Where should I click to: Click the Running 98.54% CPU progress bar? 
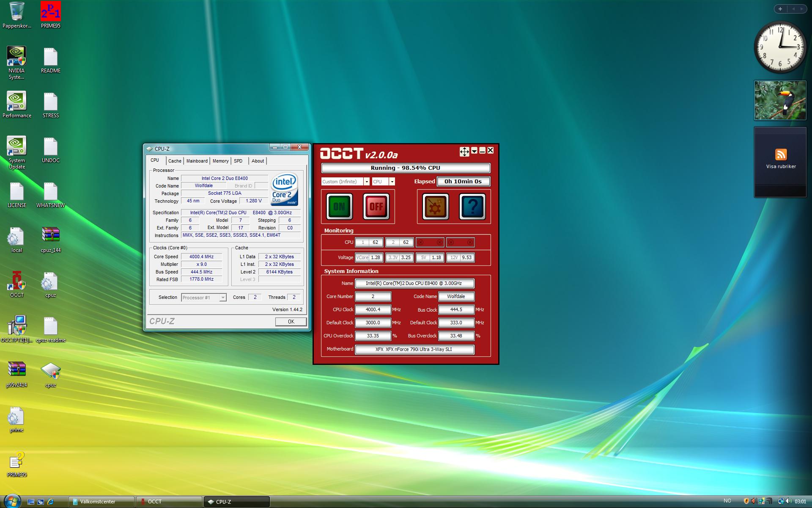pyautogui.click(x=406, y=168)
